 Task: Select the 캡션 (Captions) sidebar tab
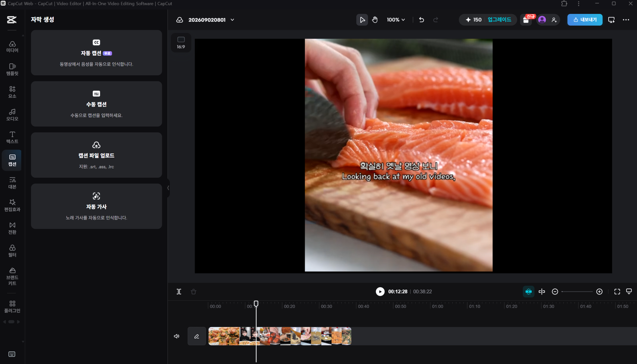click(x=12, y=160)
